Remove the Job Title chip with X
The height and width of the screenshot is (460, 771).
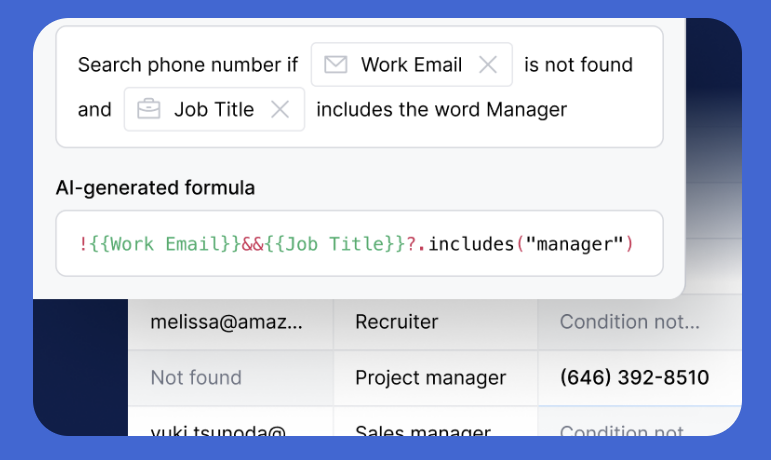tap(280, 110)
